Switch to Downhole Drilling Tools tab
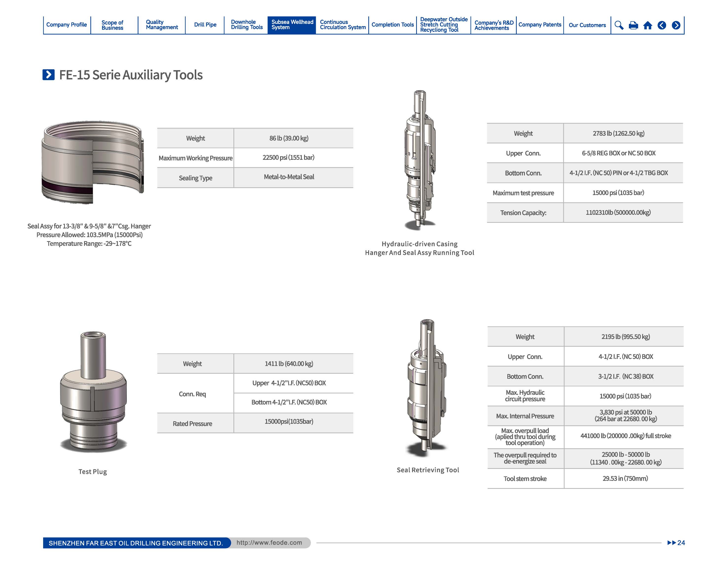 click(x=247, y=25)
